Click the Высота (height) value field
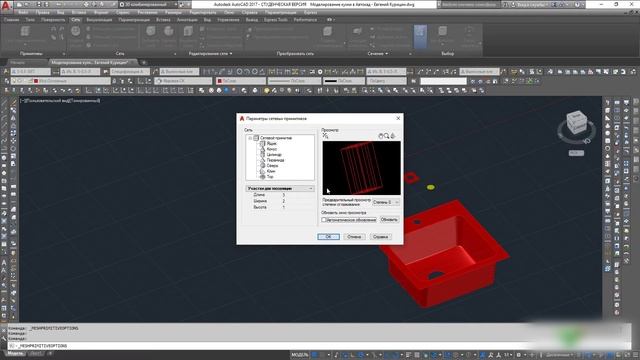 pyautogui.click(x=297, y=207)
